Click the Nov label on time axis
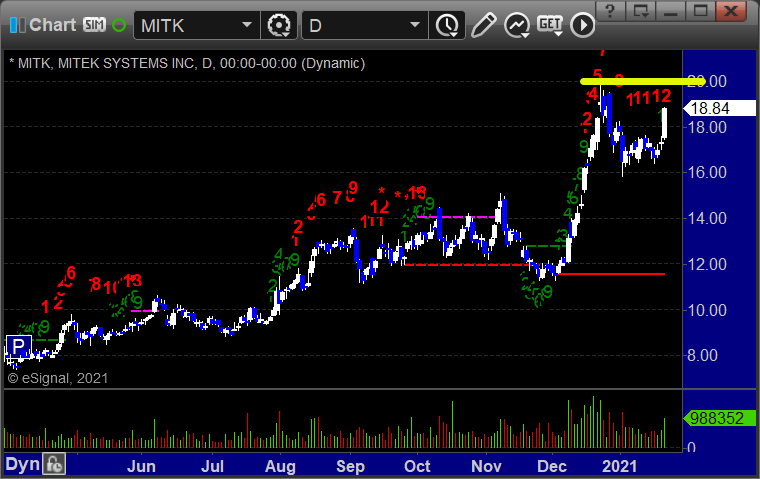Viewport: 760px width, 479px height. tap(486, 466)
